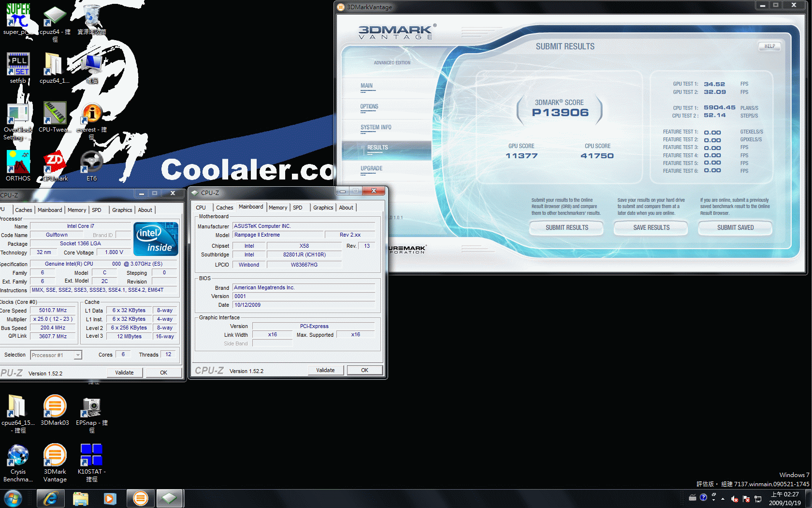
Task: Launch ET6 desktop icon
Action: [91, 165]
